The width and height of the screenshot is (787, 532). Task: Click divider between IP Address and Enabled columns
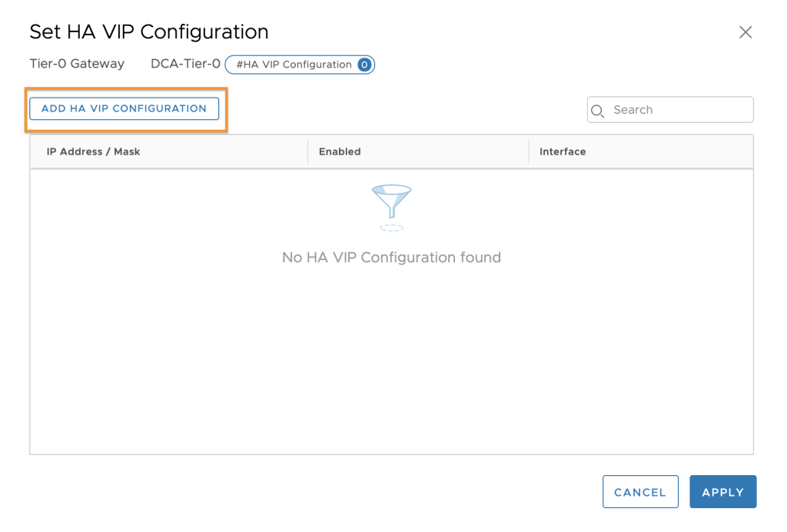307,151
